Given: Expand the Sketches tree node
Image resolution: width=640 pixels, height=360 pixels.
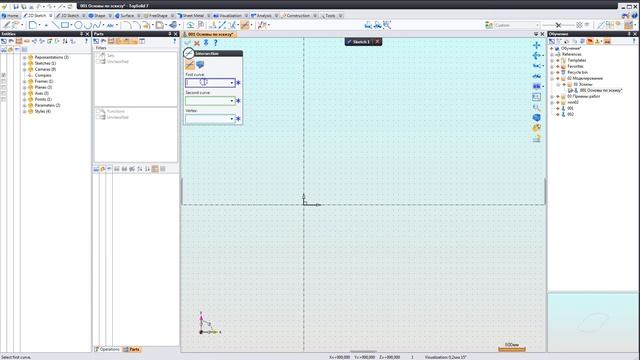Looking at the screenshot, I should pyautogui.click(x=24, y=64).
